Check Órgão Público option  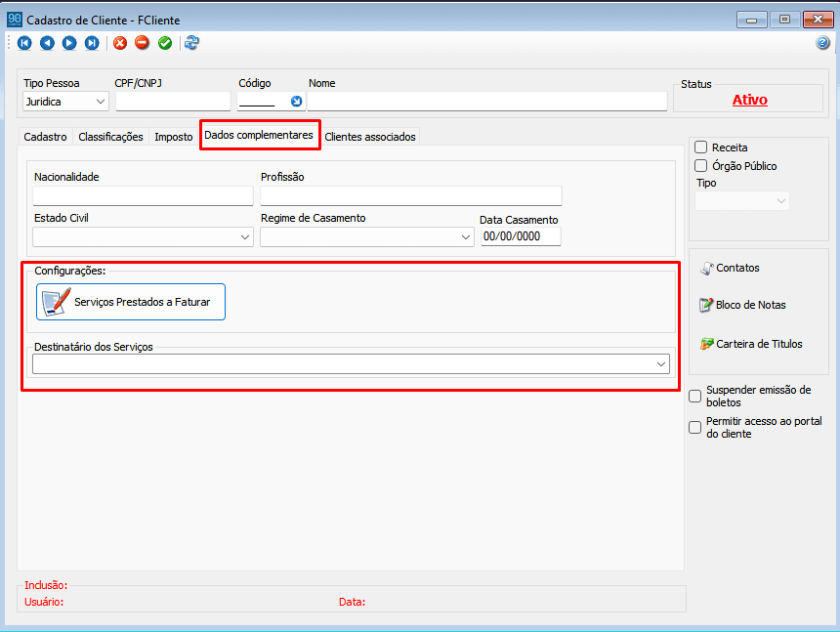pos(700,165)
